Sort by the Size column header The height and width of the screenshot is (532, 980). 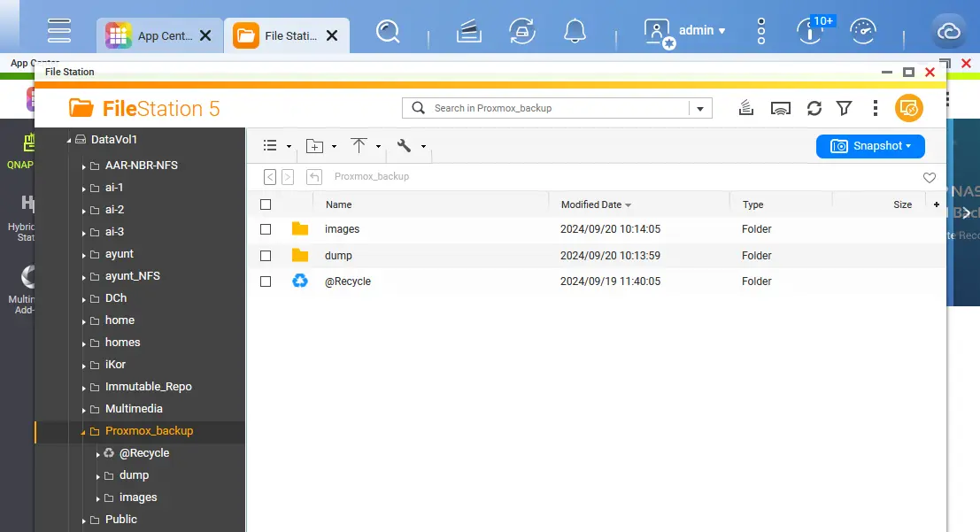[902, 204]
